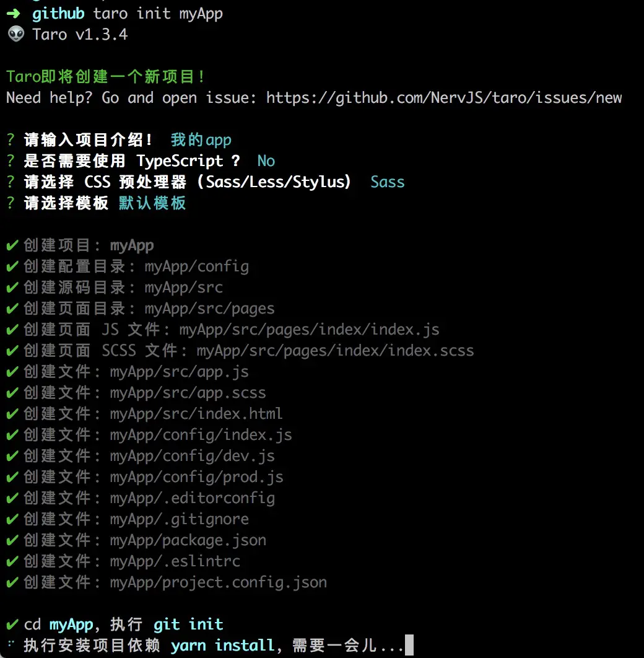Click the path 'myApp/package.json'
Screen dimensions: 644x658
[x=188, y=540]
